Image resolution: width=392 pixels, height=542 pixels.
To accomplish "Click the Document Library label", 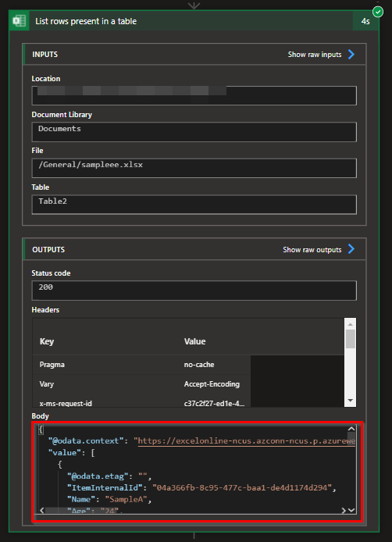I will pyautogui.click(x=62, y=115).
